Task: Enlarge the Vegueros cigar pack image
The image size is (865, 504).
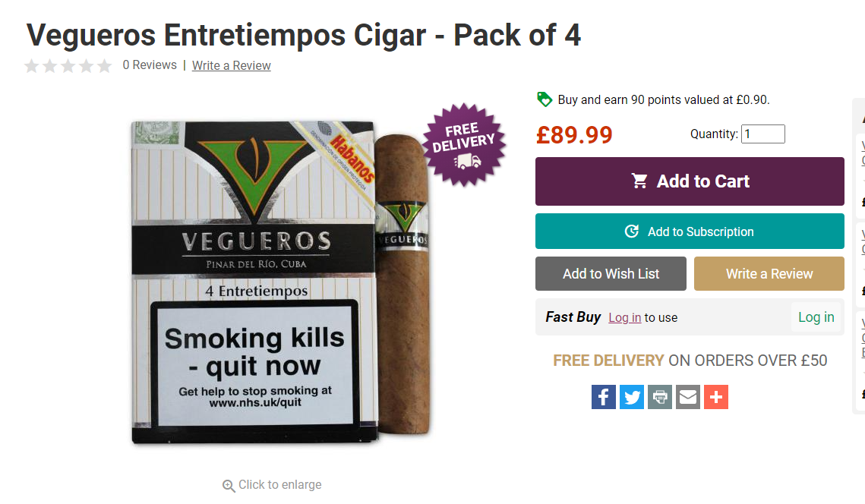Action: click(x=281, y=282)
